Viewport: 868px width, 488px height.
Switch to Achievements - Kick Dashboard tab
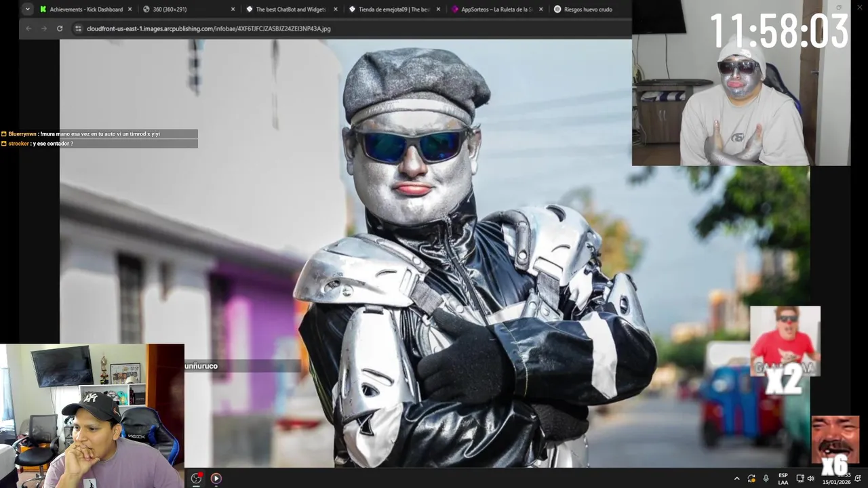click(x=86, y=9)
